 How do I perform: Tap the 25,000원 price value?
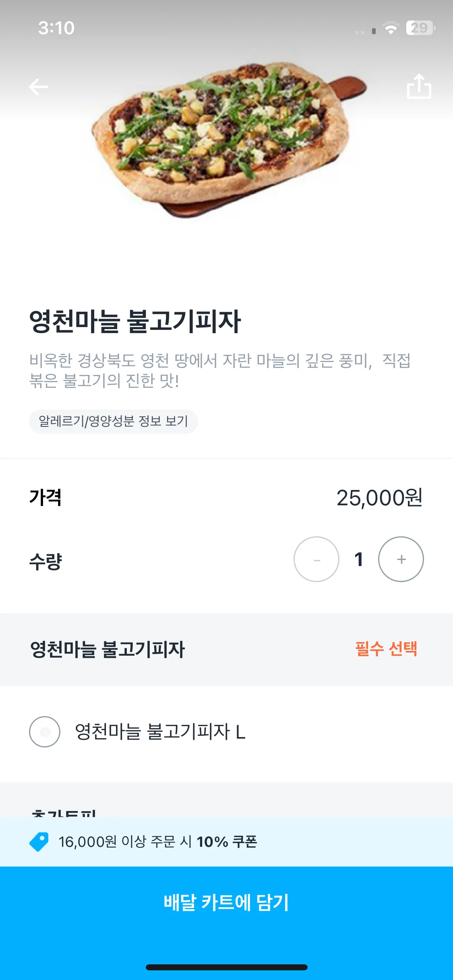pos(379,498)
